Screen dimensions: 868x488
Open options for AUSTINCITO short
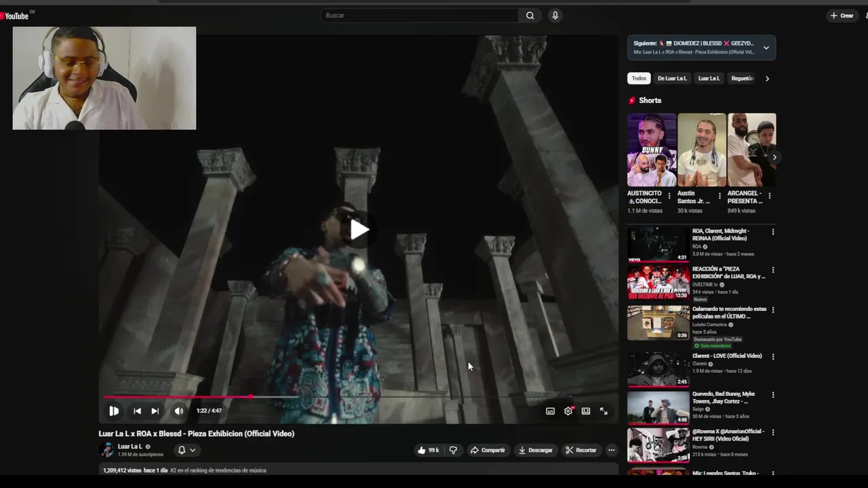point(669,196)
